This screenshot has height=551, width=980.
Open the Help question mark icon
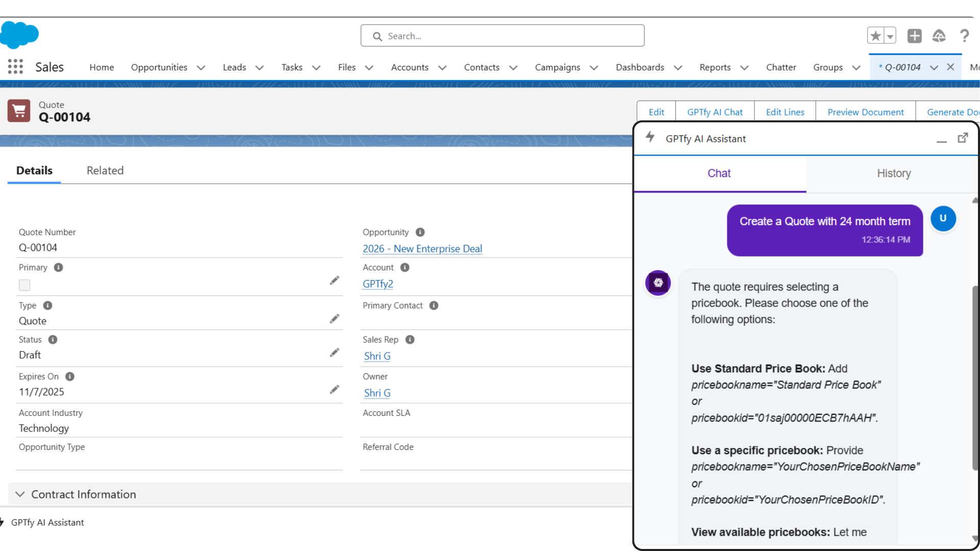tap(964, 36)
